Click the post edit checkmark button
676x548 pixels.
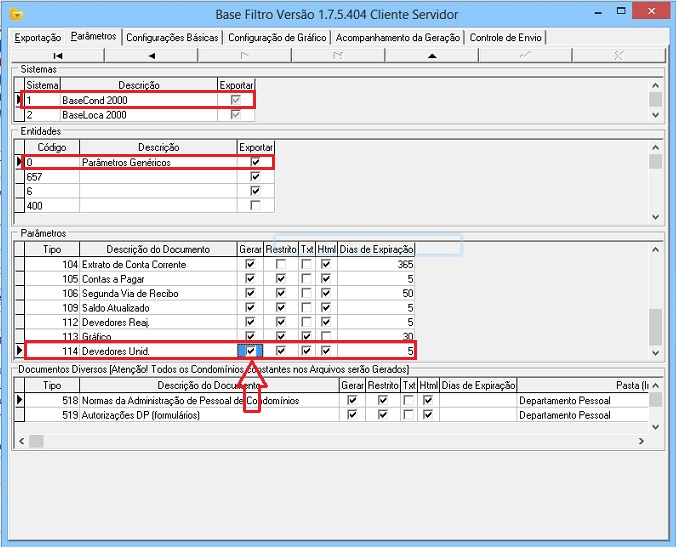pyautogui.click(x=525, y=55)
